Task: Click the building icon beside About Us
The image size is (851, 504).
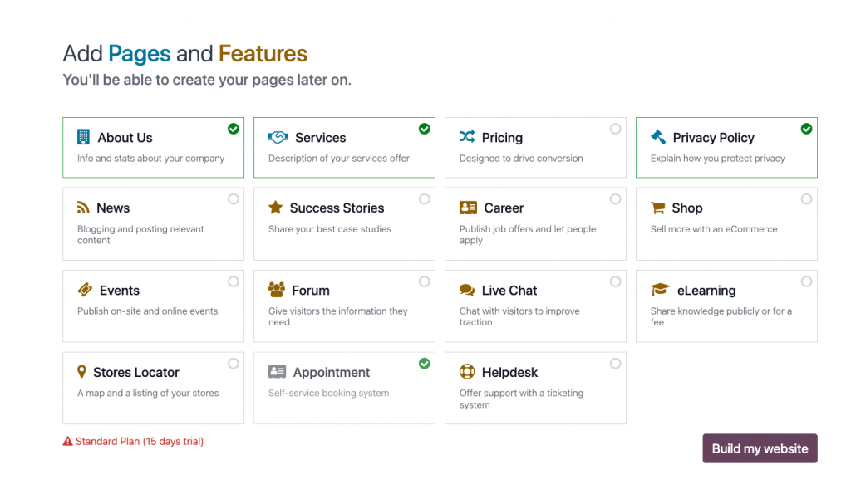Action: 83,137
